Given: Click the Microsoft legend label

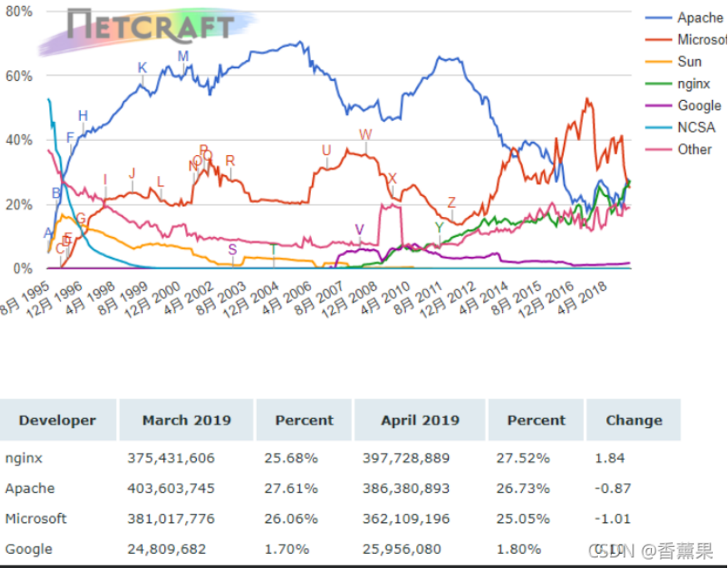Looking at the screenshot, I should pyautogui.click(x=701, y=39).
